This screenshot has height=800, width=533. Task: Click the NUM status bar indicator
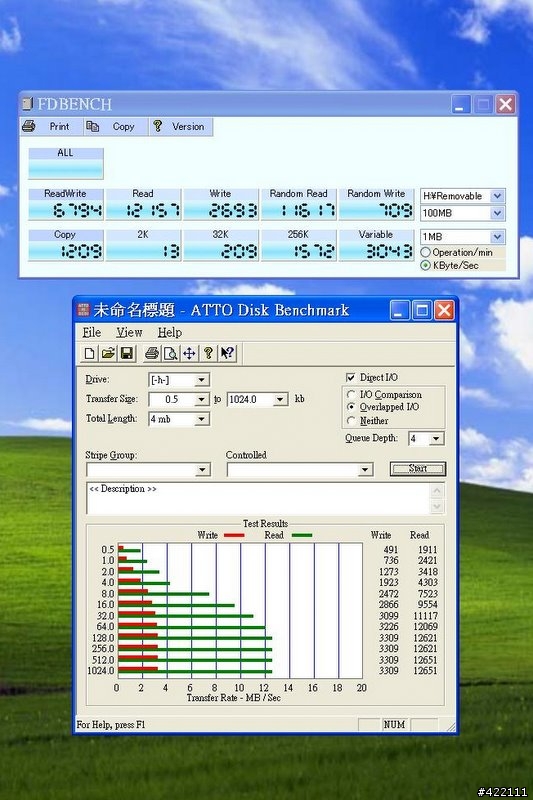(394, 724)
